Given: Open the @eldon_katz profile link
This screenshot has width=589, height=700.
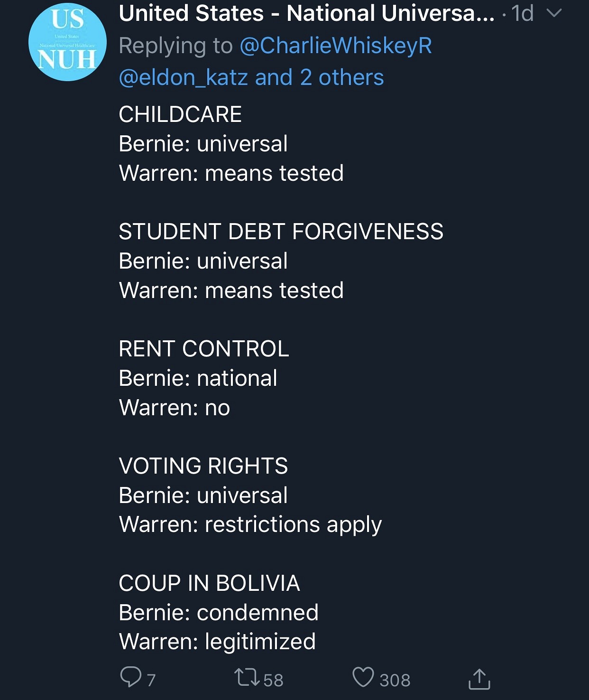Looking at the screenshot, I should click(183, 77).
